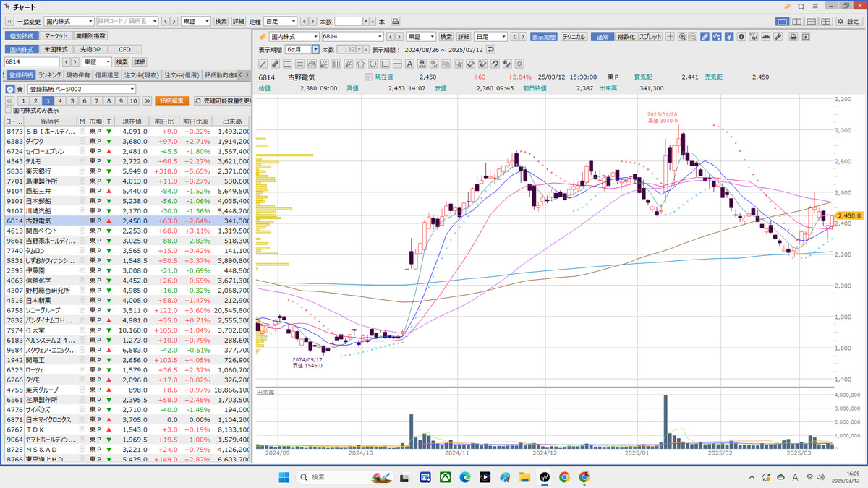This screenshot has width=868, height=488.
Task: Select the text annotation tool labeled A
Action: (x=409, y=63)
